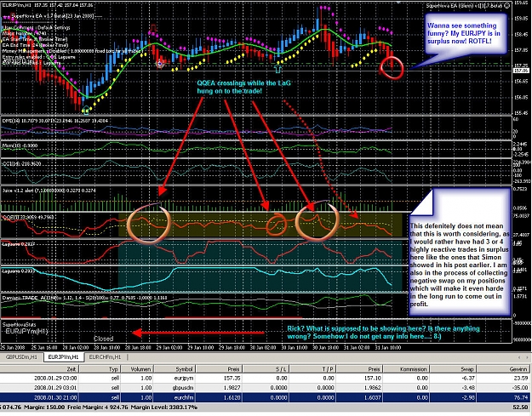532x416 pixels.
Task: Click the eurchfm symbol cell
Action: click(183, 397)
